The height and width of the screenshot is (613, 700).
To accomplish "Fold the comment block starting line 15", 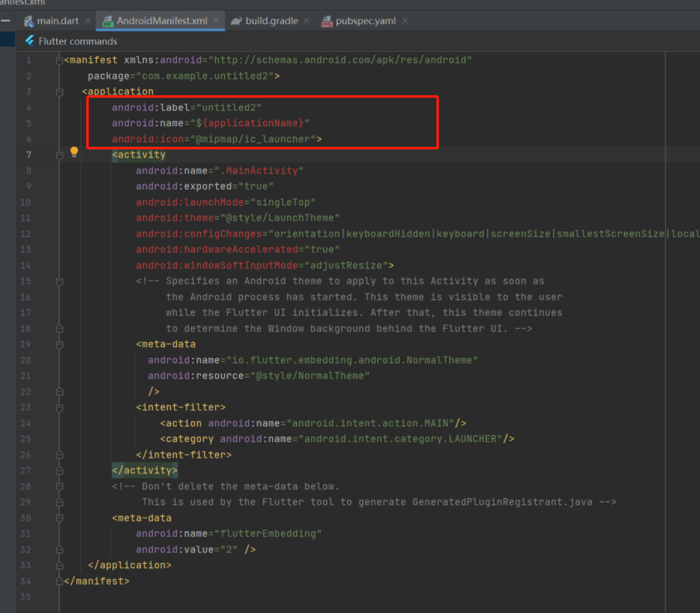I will 60,282.
